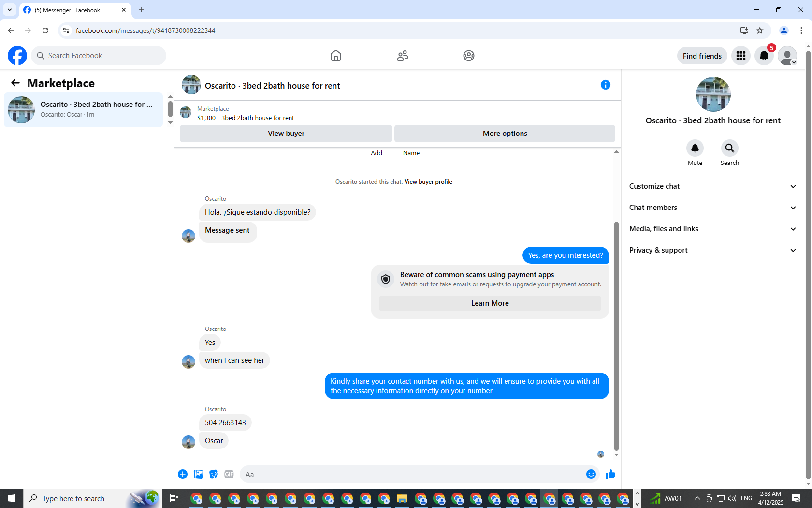This screenshot has width=812, height=508.
Task: Open the Facebook logo home link
Action: (x=17, y=56)
